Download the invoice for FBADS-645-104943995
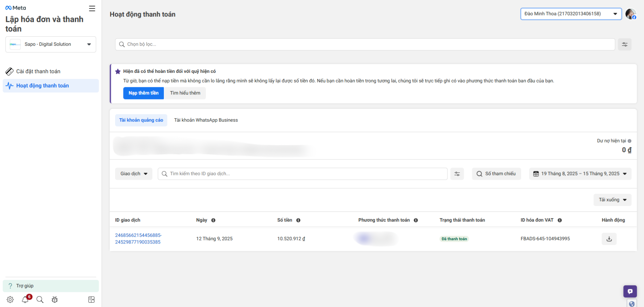 pos(609,239)
